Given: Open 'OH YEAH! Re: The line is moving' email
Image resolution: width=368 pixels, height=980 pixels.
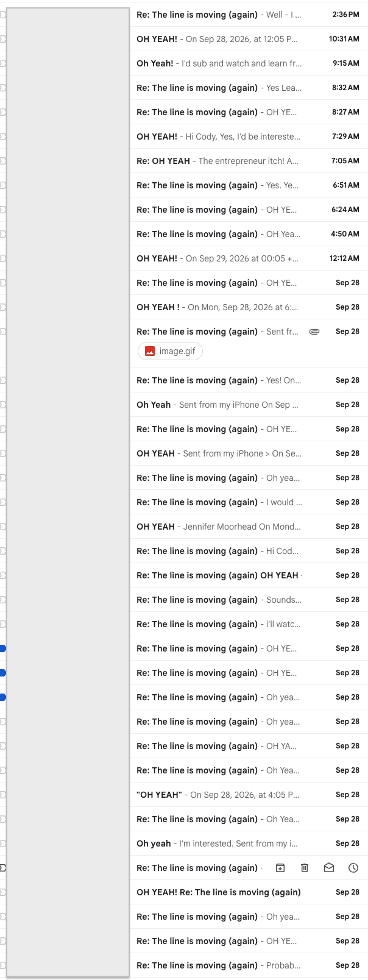Looking at the screenshot, I should click(249, 892).
